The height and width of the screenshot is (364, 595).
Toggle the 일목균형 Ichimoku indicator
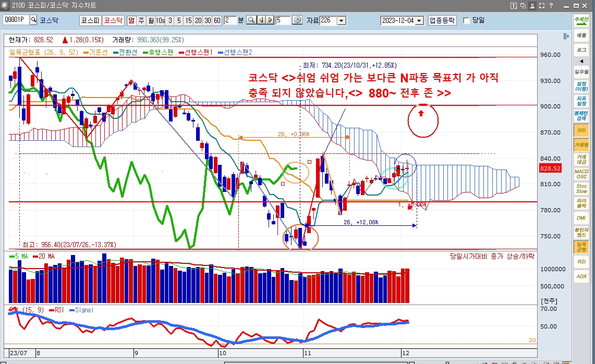pyautogui.click(x=581, y=247)
